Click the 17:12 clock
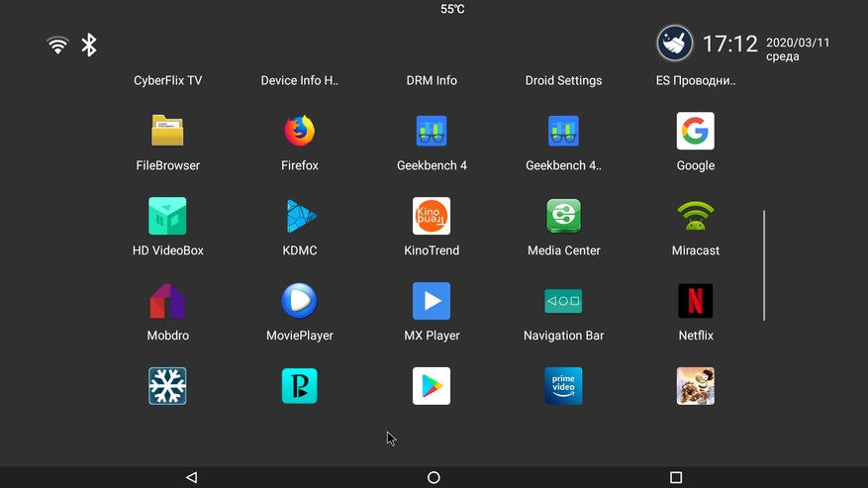This screenshot has height=488, width=868. point(729,44)
